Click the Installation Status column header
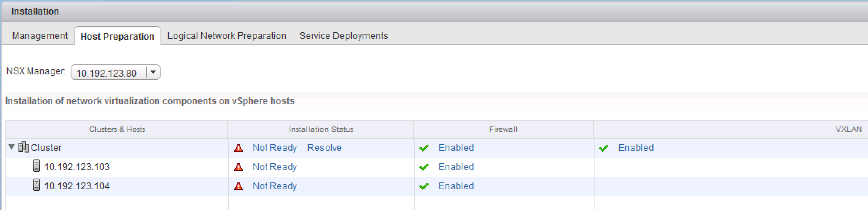The height and width of the screenshot is (210, 868). coord(321,130)
